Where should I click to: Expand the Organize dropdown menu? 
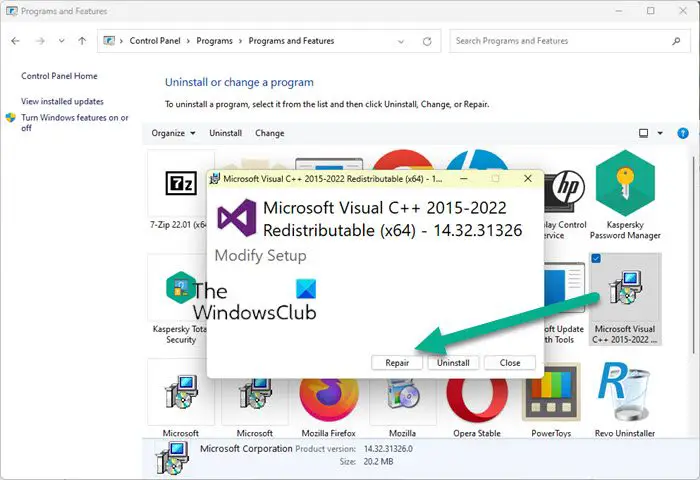click(173, 133)
